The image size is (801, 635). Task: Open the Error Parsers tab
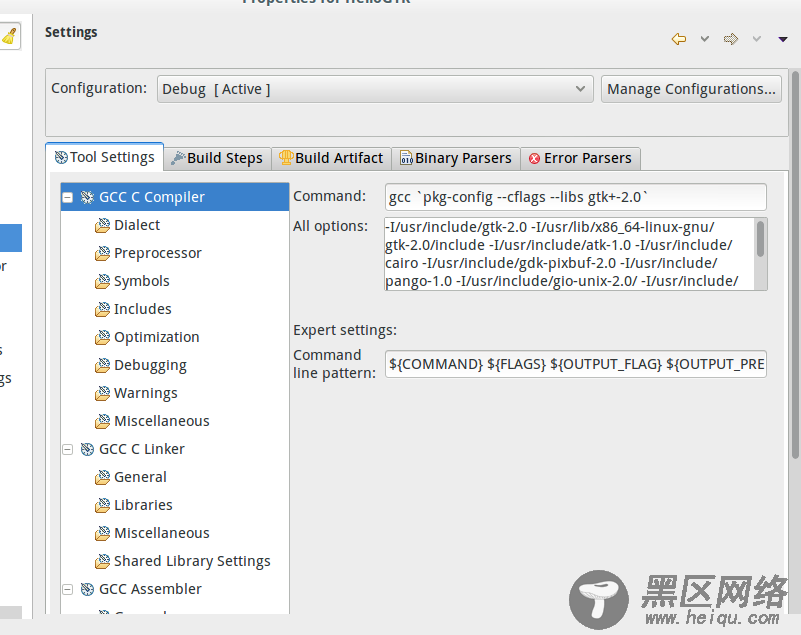pyautogui.click(x=580, y=158)
